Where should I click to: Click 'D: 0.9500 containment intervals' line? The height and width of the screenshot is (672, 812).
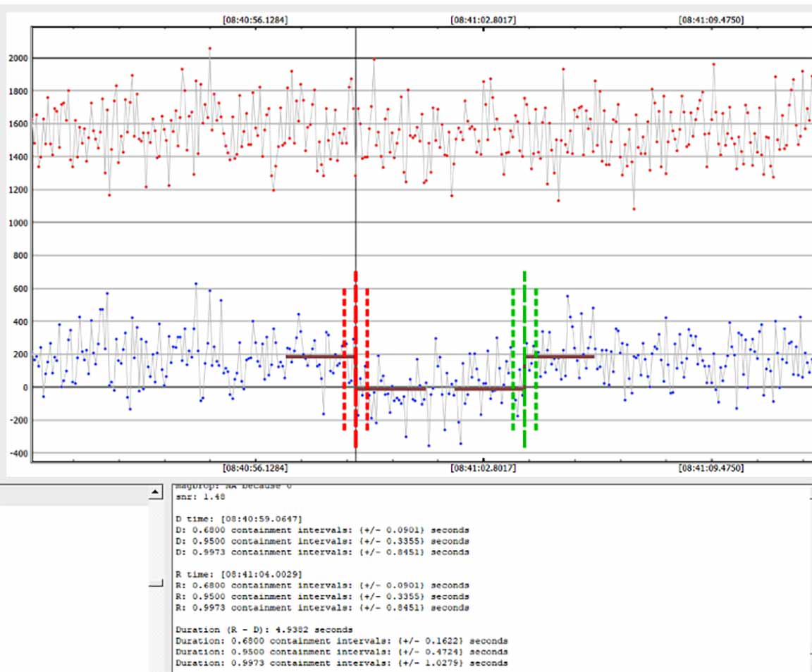click(322, 541)
